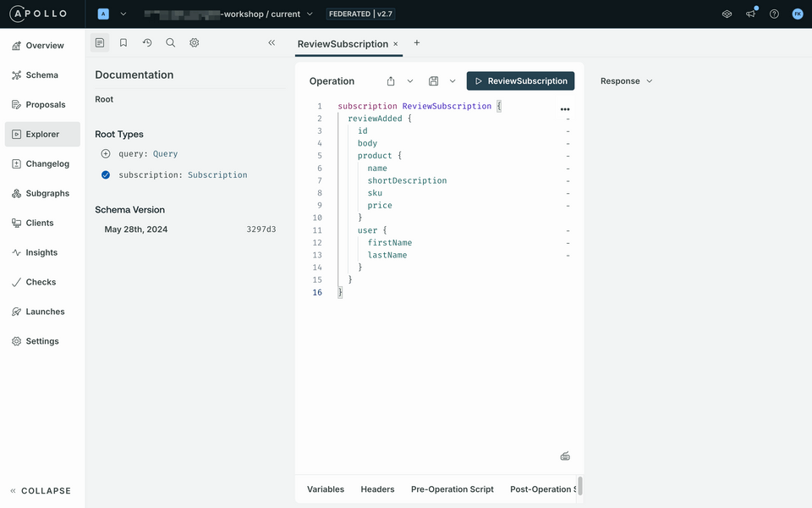812x508 pixels.
Task: Click the bottom panel scrollbar handle
Action: [580, 486]
